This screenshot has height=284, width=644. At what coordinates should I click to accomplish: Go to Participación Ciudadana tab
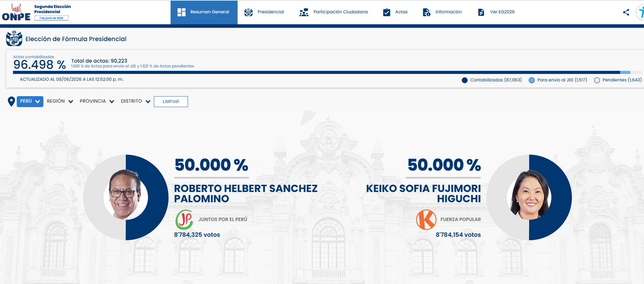coord(333,12)
